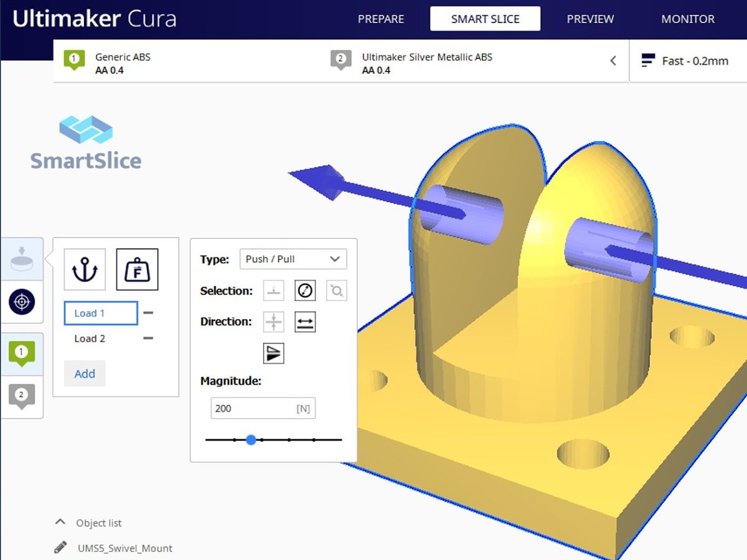
Task: Remove Load 1 with its minus icon
Action: (148, 313)
